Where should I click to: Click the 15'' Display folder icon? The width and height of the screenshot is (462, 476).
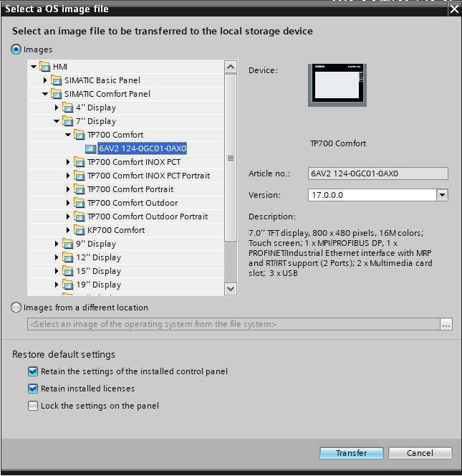pos(68,271)
